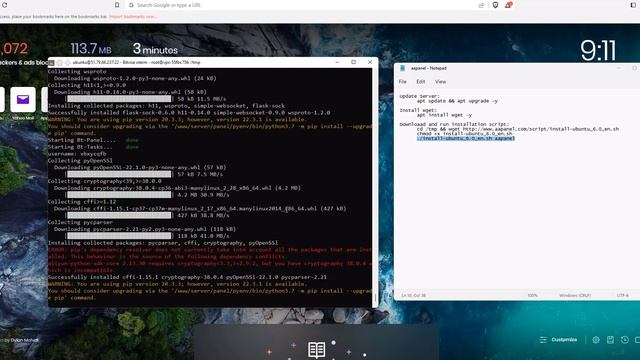Bookmark this page using the bookmark icon
Viewport: 640px width, 360px height.
117,5
